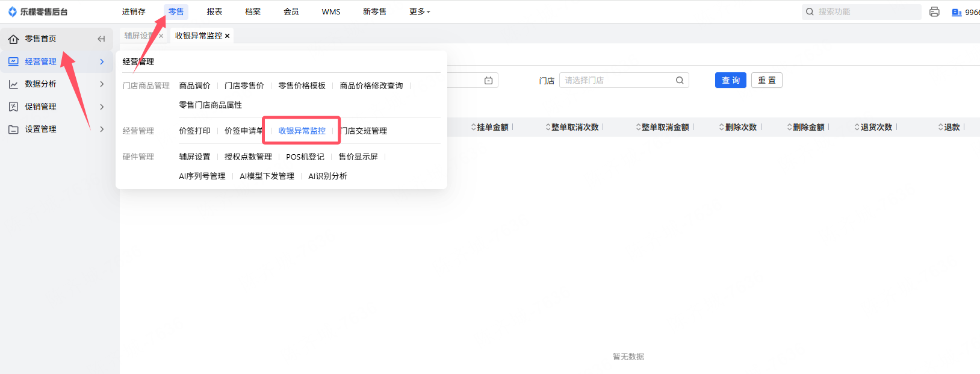Open the 档案 top menu
Viewport: 980px width, 374px height.
click(253, 11)
